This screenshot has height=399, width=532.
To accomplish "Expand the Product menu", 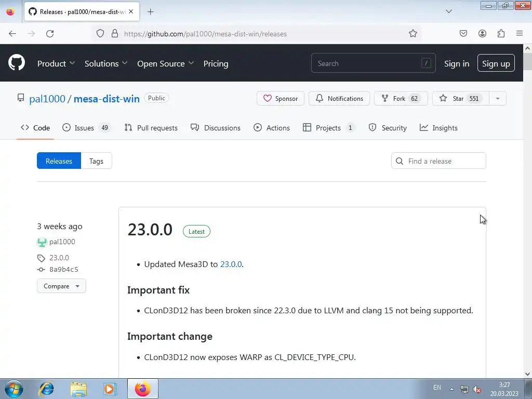I will click(56, 63).
